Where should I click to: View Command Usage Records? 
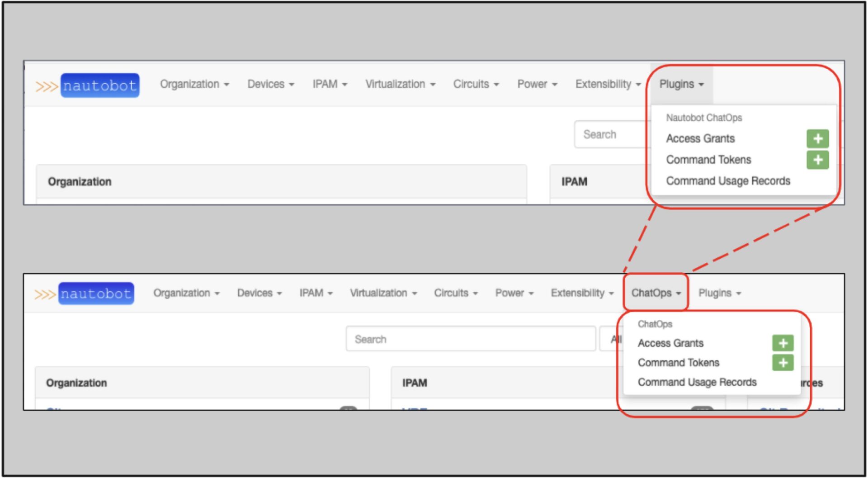click(728, 181)
